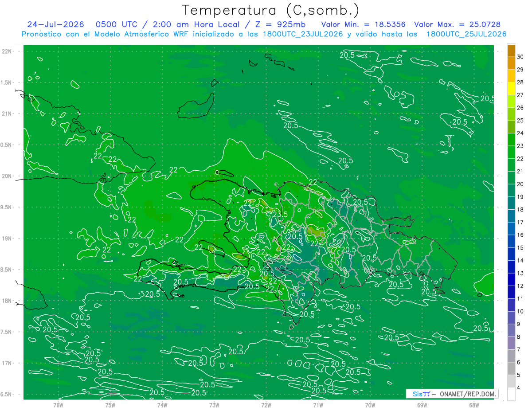Click the '18N' latitude axis label
This screenshot has height=411, width=532.
click(x=7, y=301)
